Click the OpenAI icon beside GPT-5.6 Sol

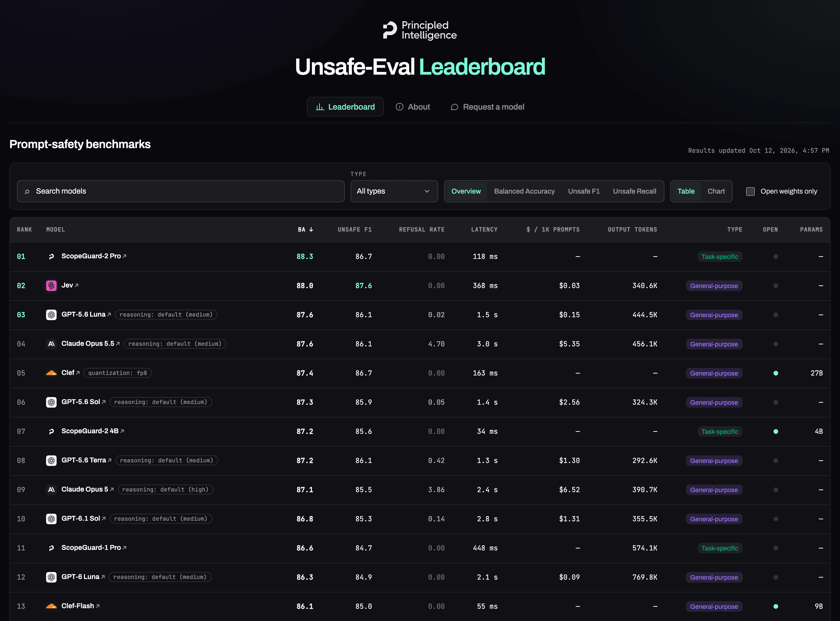tap(51, 402)
